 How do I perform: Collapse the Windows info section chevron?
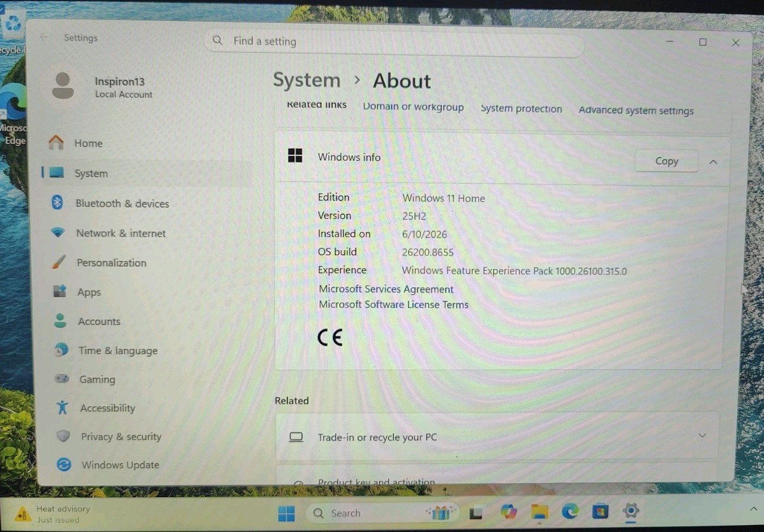click(713, 162)
